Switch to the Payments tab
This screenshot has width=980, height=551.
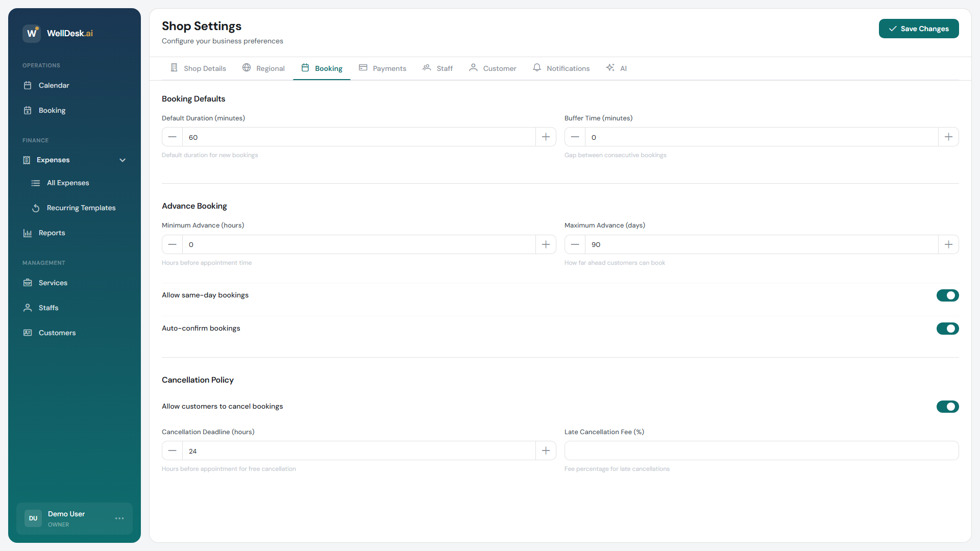(389, 68)
